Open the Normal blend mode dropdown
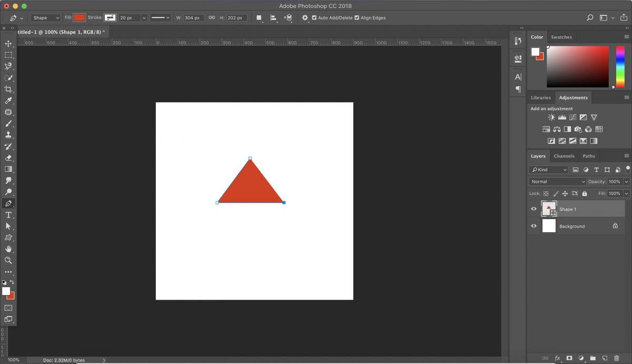 pos(557,182)
